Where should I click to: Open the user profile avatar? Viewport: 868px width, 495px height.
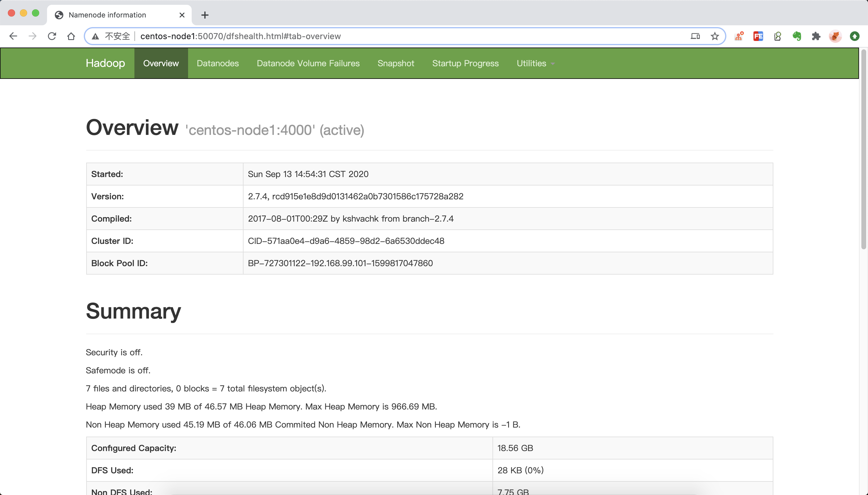click(x=835, y=36)
